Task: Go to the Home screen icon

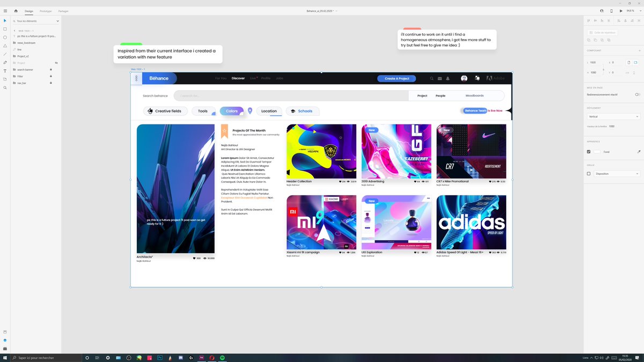Action: pos(16,11)
